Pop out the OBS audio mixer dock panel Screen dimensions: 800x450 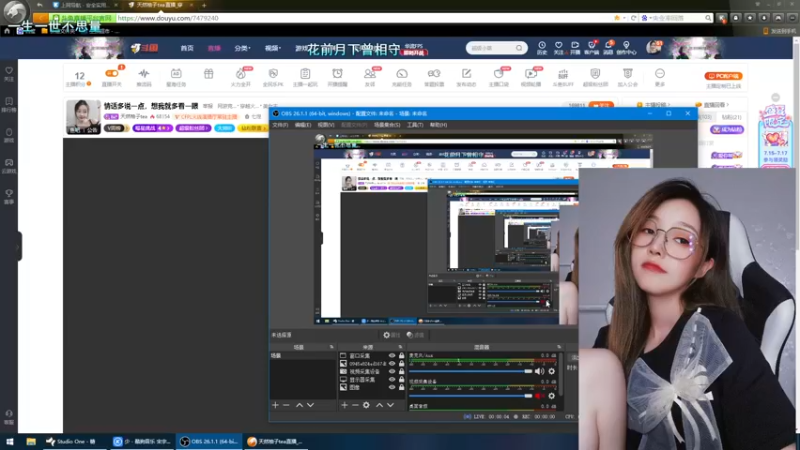[559, 347]
